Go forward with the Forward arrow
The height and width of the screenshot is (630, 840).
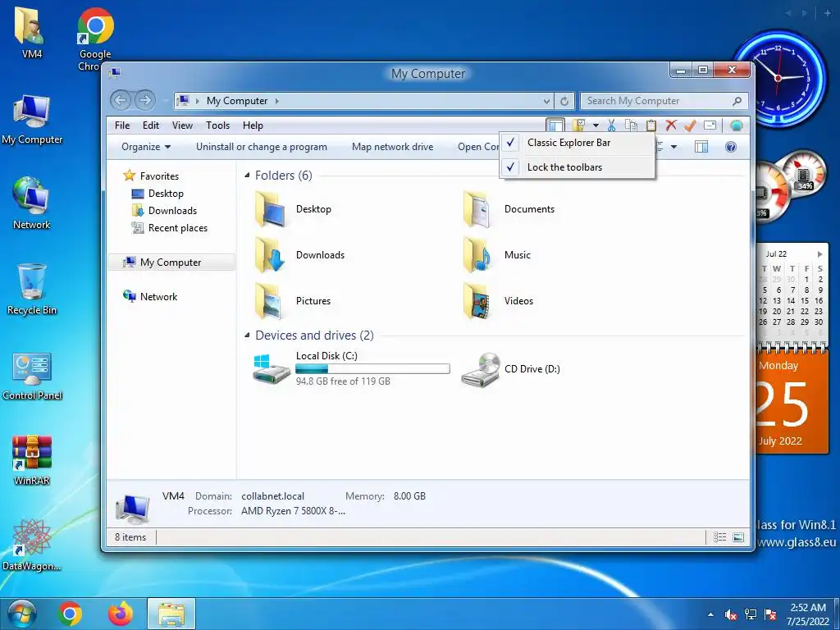coord(144,100)
